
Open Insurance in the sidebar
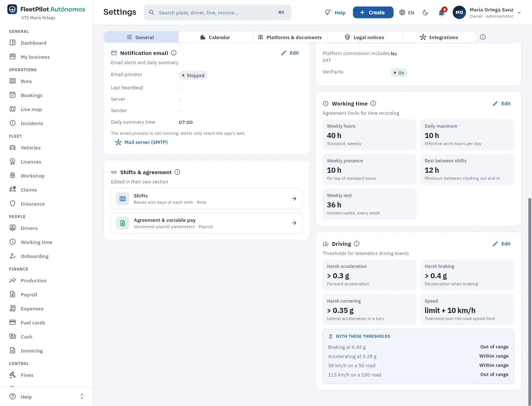coord(46,204)
